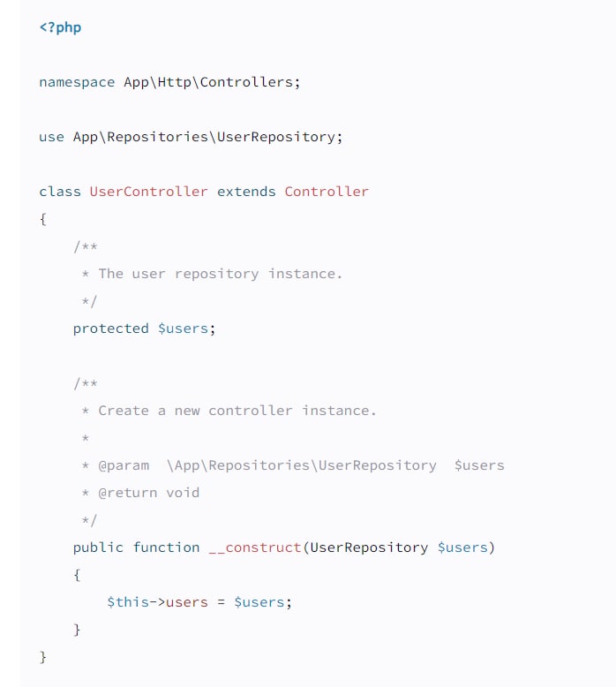Click 'users' property after the arrow operator
The width and height of the screenshot is (616, 687).
186,603
